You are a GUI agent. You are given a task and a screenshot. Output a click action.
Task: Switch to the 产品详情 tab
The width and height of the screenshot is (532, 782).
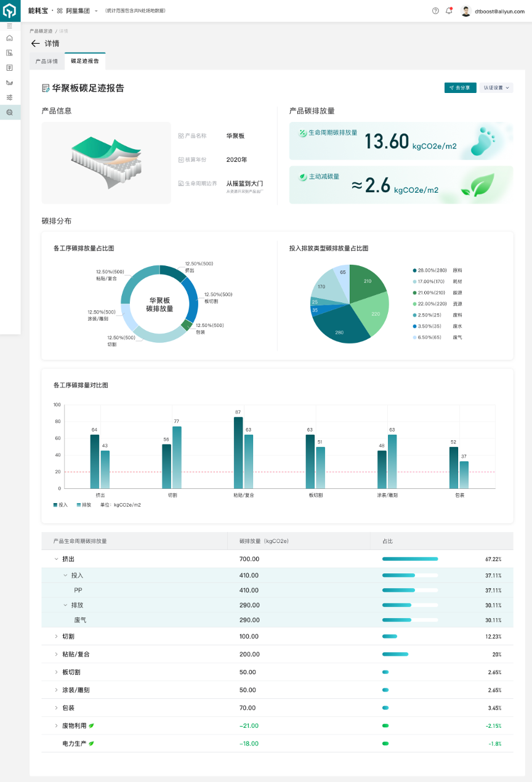47,62
